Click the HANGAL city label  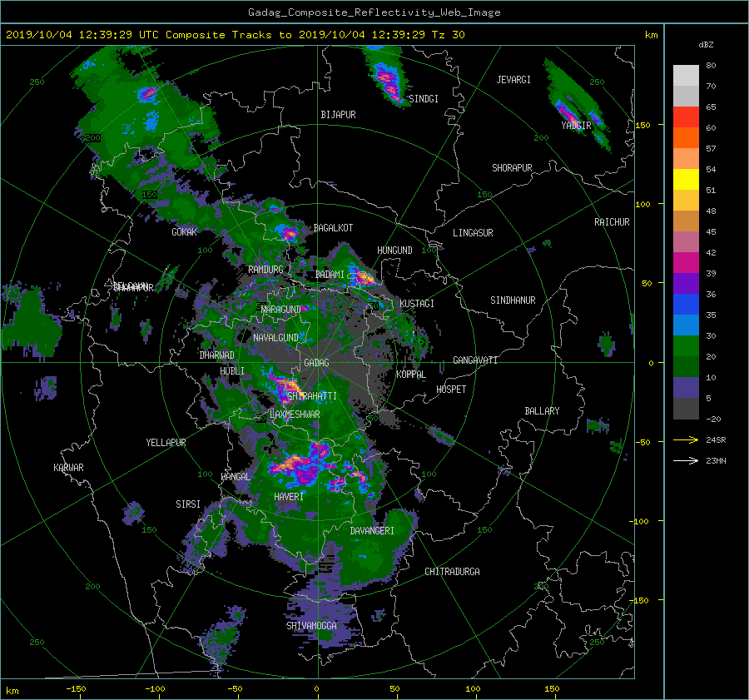(x=236, y=477)
